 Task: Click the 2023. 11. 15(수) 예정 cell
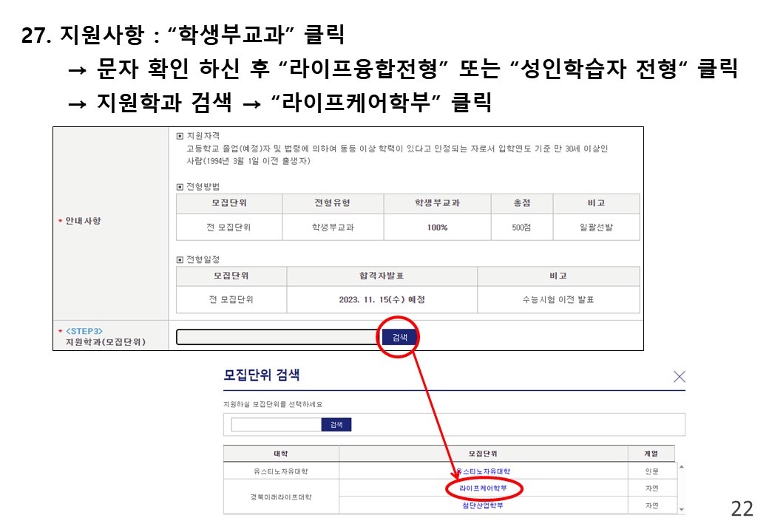tap(382, 299)
